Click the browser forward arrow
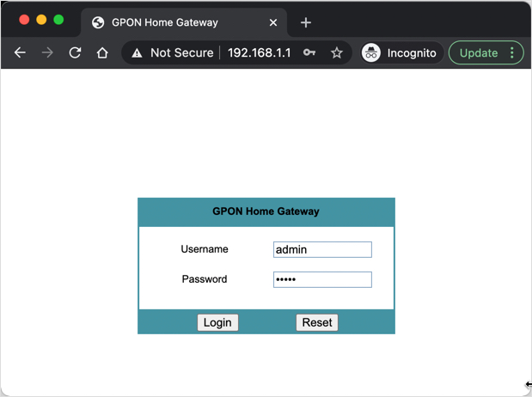The width and height of the screenshot is (532, 397). pos(47,52)
